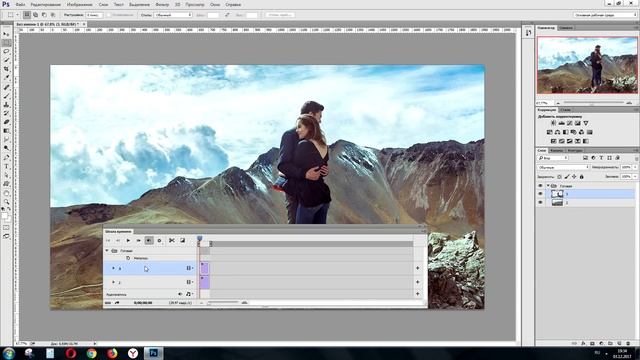Add an Invert adjustment layer
640x360 pixels.
tap(553, 141)
